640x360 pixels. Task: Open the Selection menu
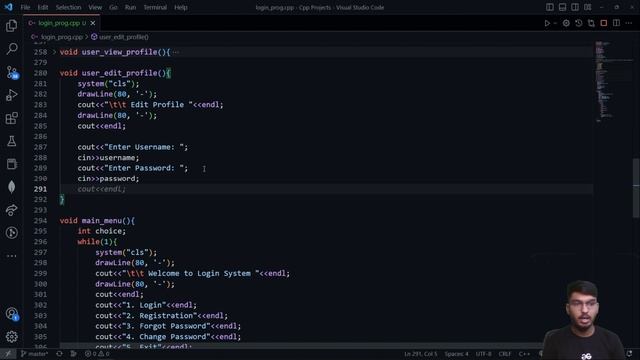pyautogui.click(x=68, y=7)
